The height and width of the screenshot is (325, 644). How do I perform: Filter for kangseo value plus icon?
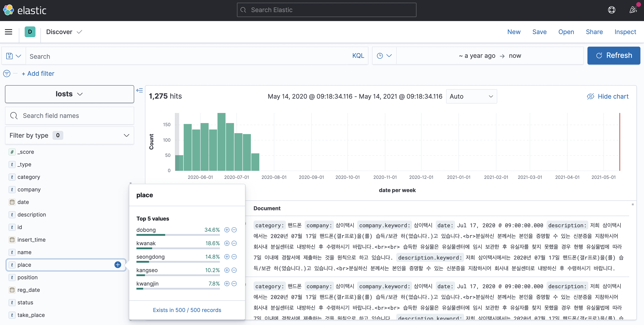click(x=227, y=270)
